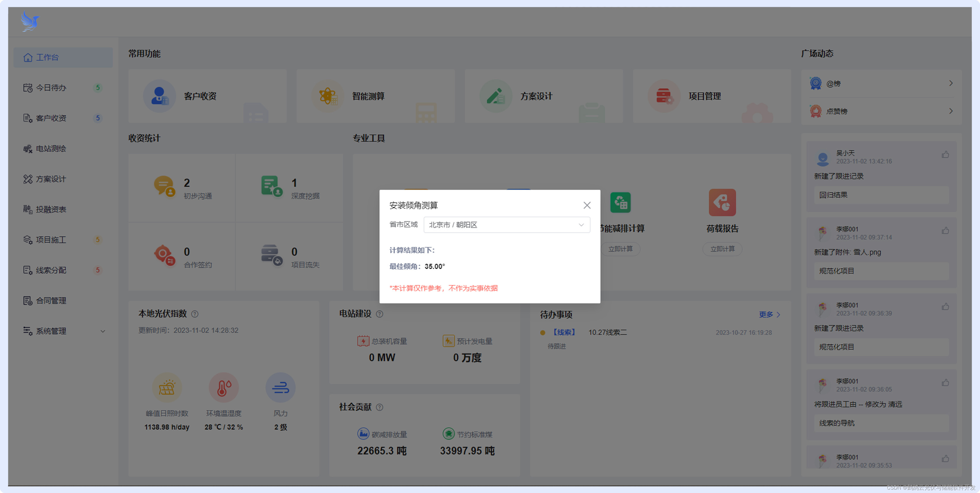Like 李娜001's 09:37:14 post
The width and height of the screenshot is (980, 493).
pos(945,231)
